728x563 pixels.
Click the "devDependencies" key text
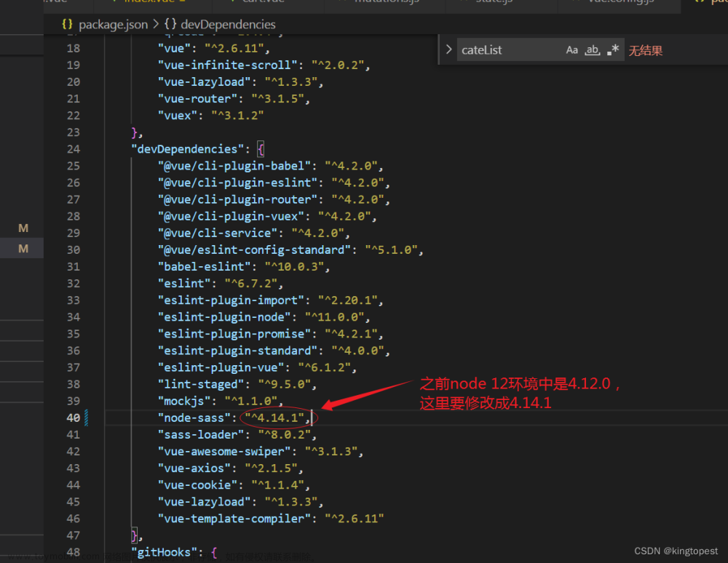tap(188, 149)
